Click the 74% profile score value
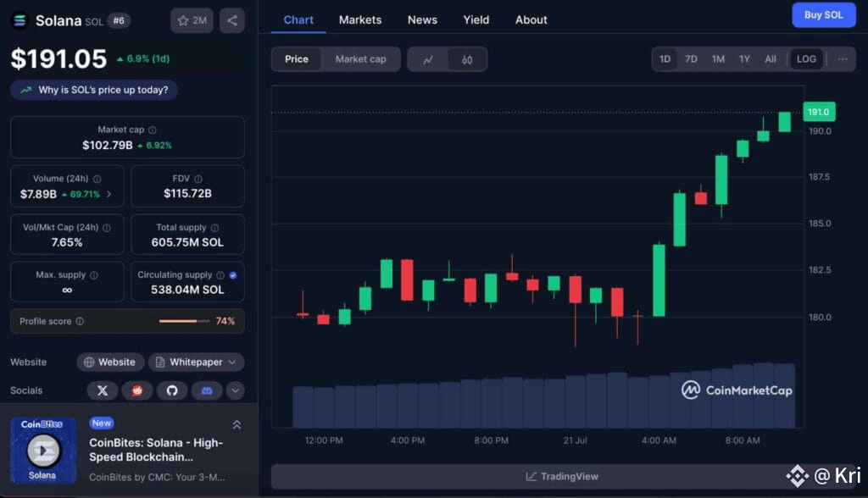 225,321
